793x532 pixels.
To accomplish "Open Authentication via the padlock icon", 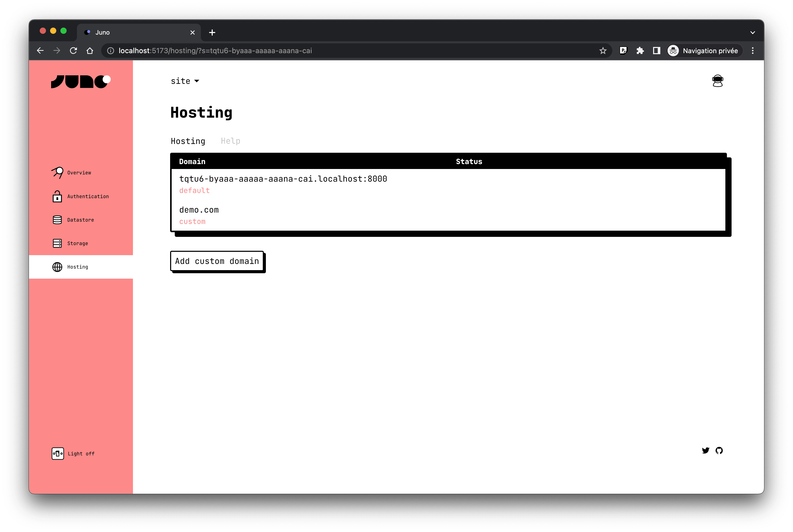I will click(x=57, y=196).
